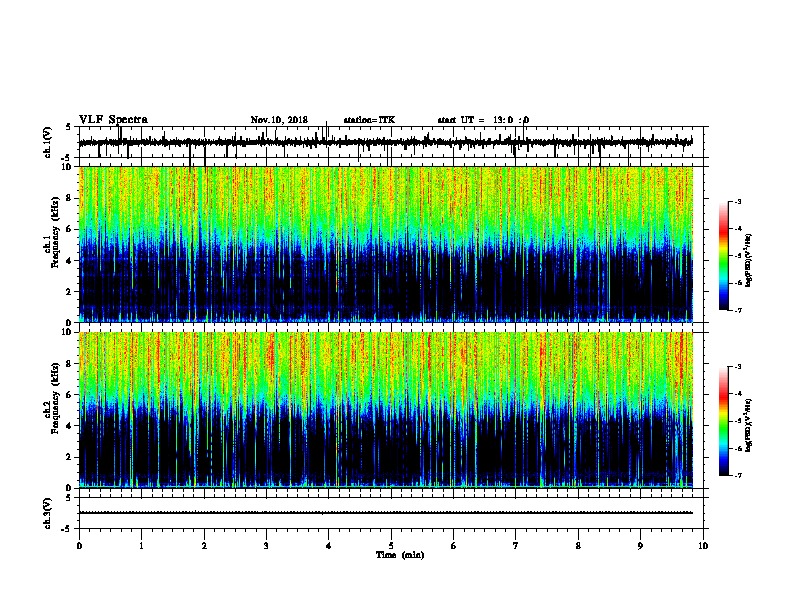The width and height of the screenshot is (792, 612).
Task: Click the ch.2 color bar log(PSD) label
Action: 749,426
